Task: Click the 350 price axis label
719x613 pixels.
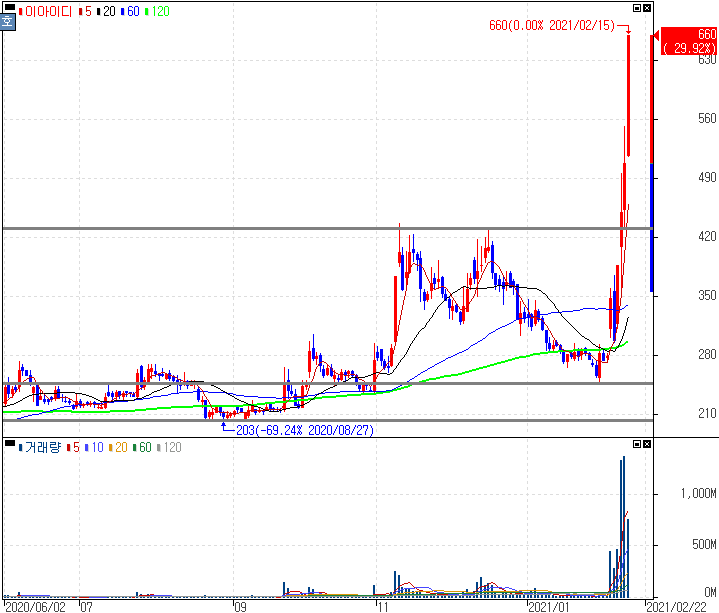Action: pos(707,295)
